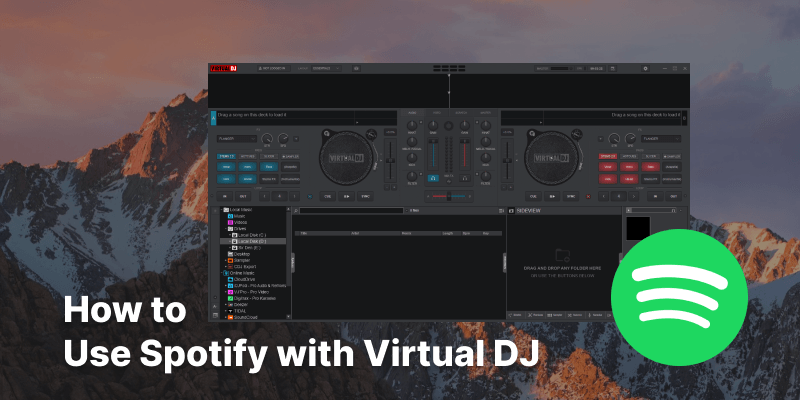Viewport: 800px width, 400px height.
Task: Click the left deck pitch slider
Action: pos(390,160)
